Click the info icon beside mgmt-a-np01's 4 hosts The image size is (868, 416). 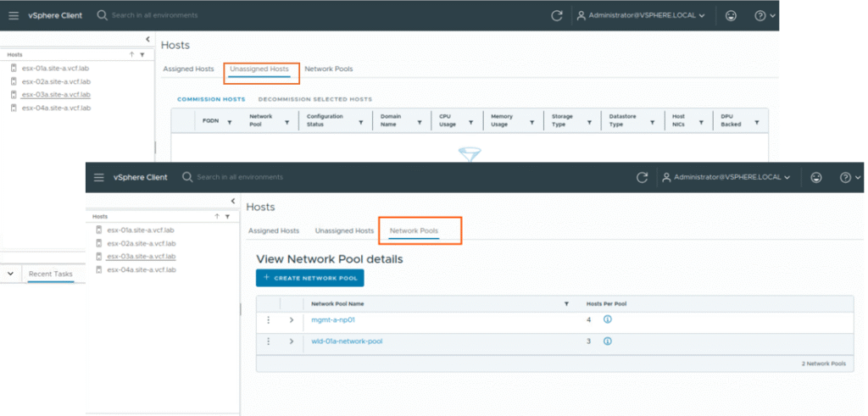[x=608, y=319]
